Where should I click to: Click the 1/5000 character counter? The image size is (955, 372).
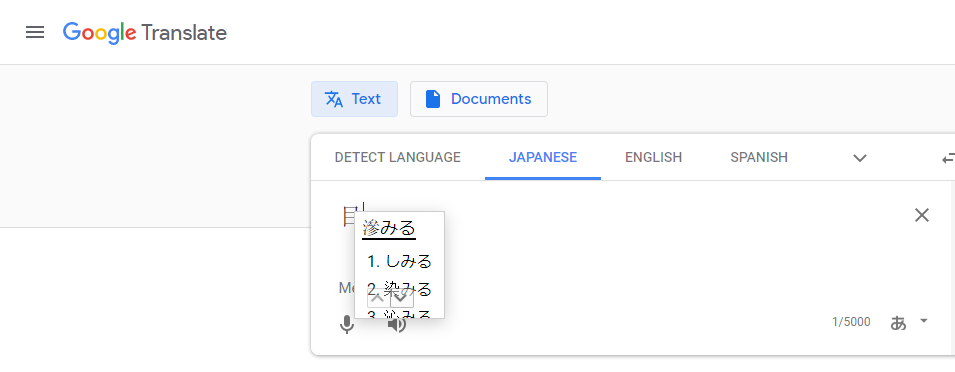pyautogui.click(x=851, y=322)
